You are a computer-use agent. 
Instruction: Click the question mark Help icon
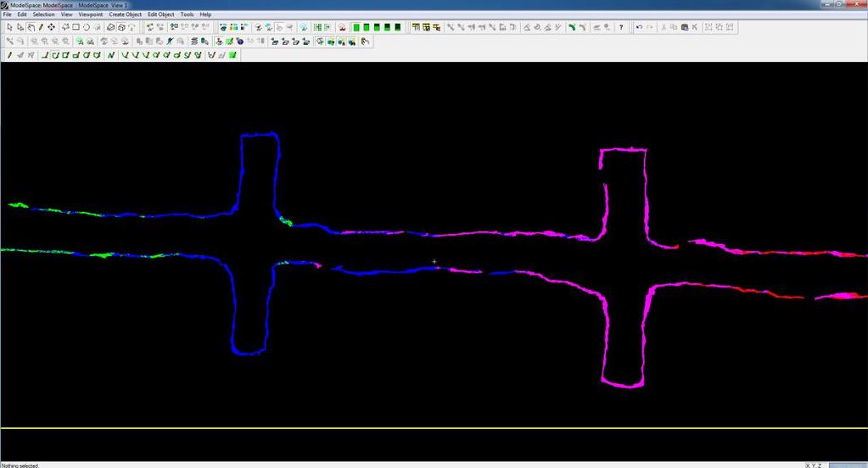point(621,27)
